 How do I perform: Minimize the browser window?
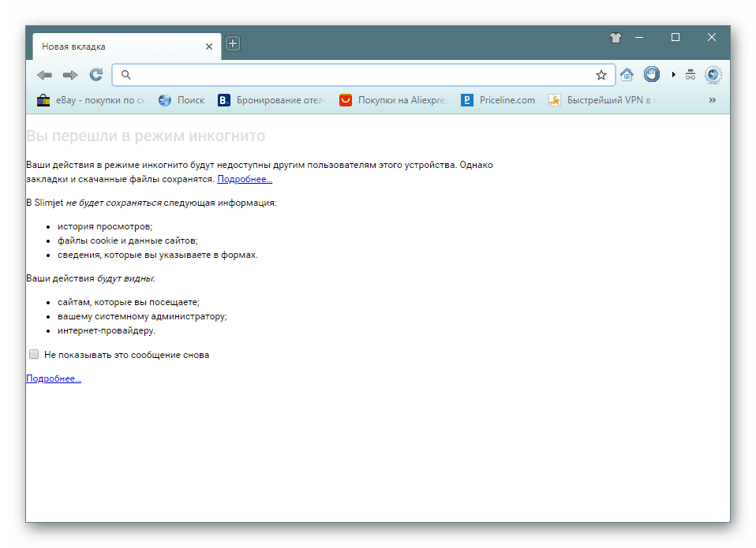click(639, 38)
